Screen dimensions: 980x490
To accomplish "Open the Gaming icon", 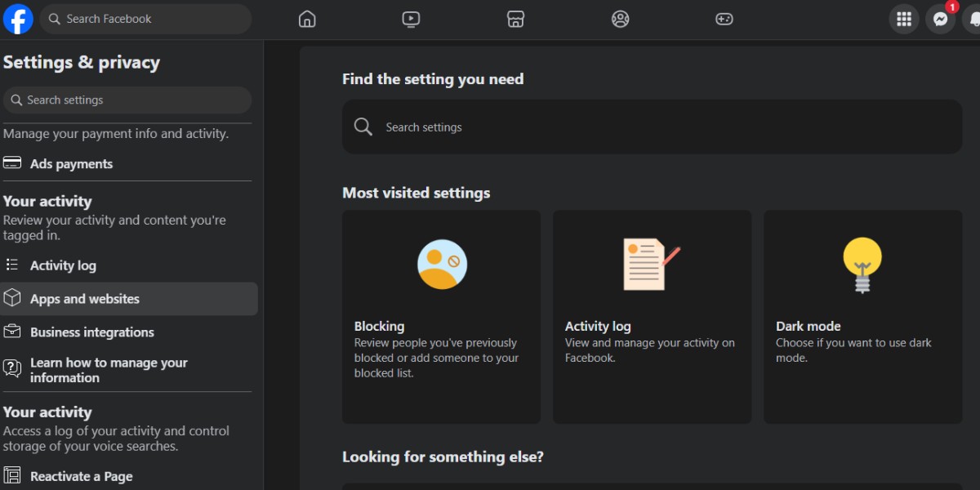I will point(724,19).
